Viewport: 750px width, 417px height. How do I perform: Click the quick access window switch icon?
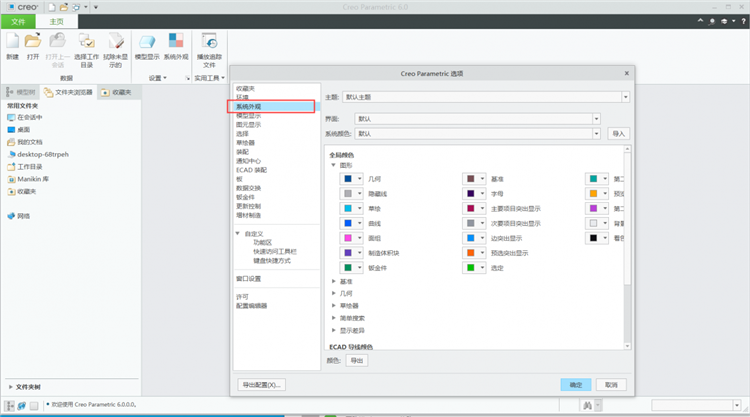click(76, 7)
